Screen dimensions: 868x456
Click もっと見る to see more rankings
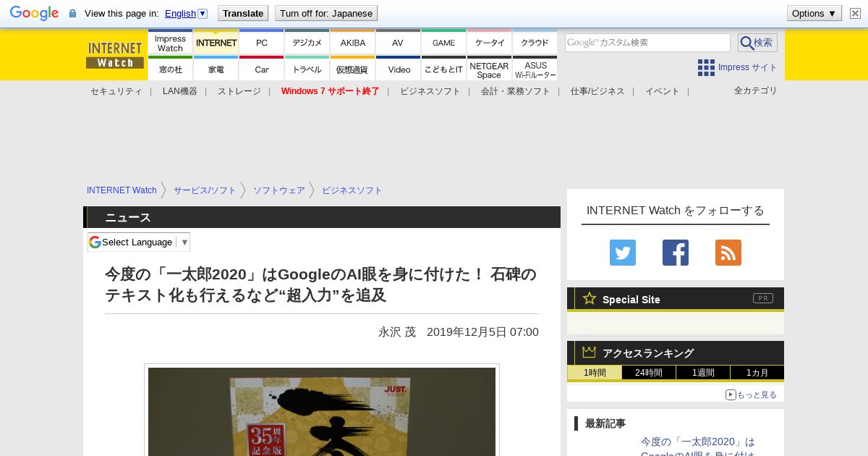coord(752,394)
